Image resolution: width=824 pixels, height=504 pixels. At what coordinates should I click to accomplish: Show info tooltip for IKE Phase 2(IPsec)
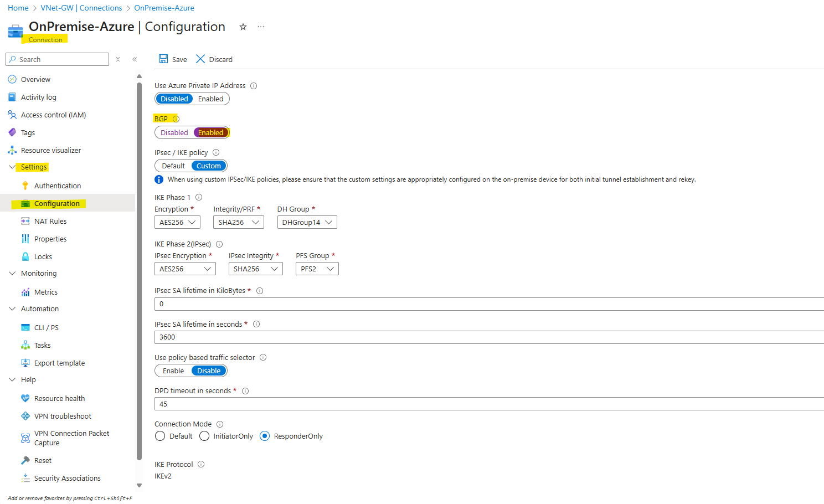click(219, 244)
